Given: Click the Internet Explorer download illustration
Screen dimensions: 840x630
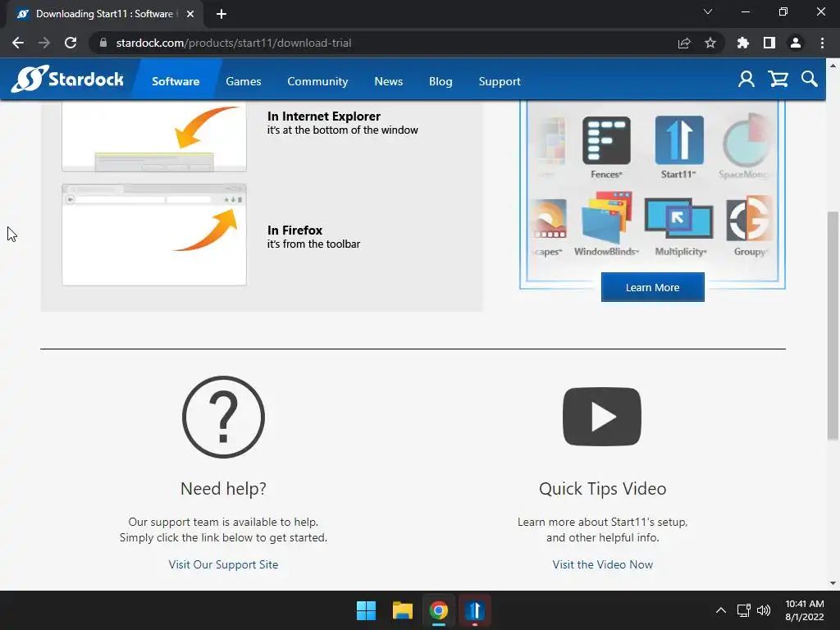Looking at the screenshot, I should point(154,137).
